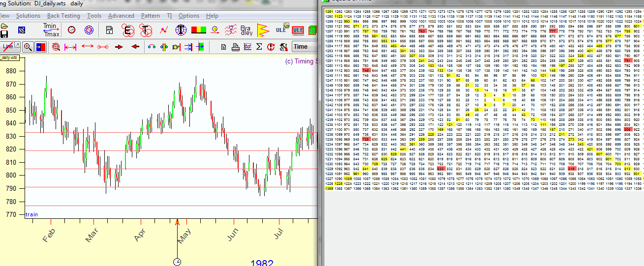Toggle the crossed-out Line tool button
644x266 pixels.
click(10, 47)
